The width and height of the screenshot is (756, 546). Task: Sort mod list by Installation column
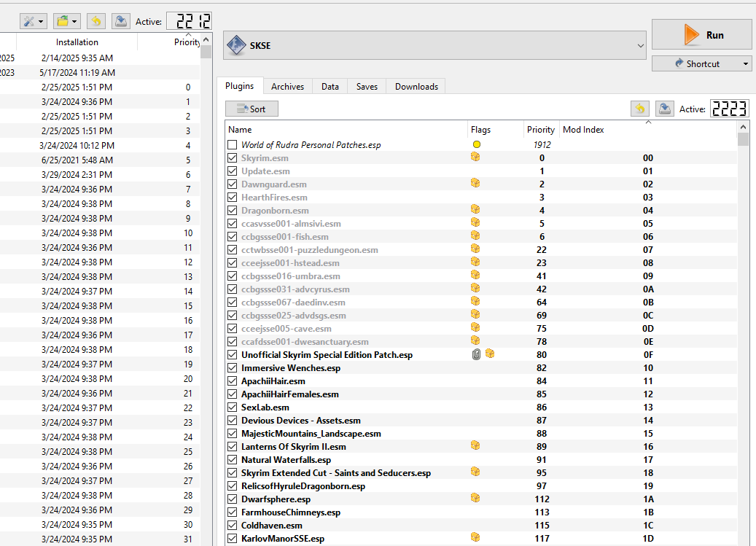coord(77,42)
